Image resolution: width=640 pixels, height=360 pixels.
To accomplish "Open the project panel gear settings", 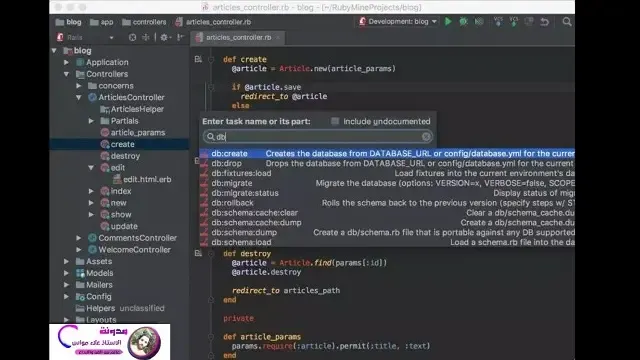I will click(x=164, y=38).
